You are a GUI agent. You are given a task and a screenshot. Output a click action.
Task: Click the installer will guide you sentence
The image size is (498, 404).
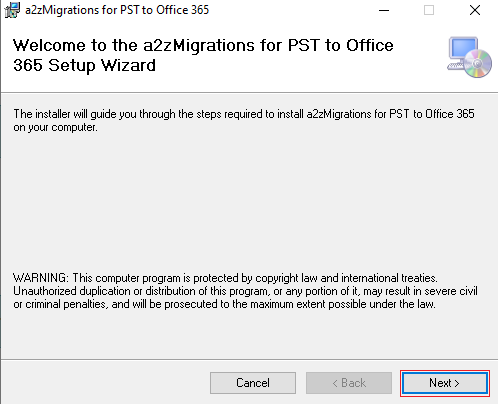[244, 114]
